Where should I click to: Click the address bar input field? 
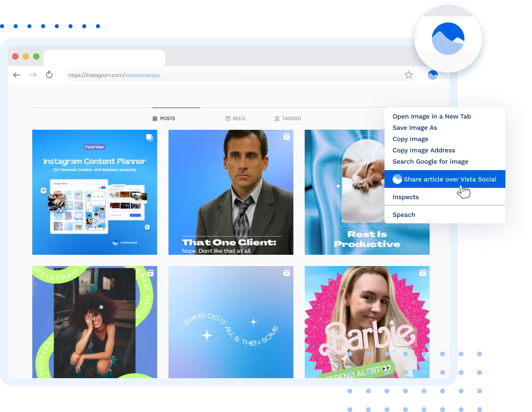(242, 75)
